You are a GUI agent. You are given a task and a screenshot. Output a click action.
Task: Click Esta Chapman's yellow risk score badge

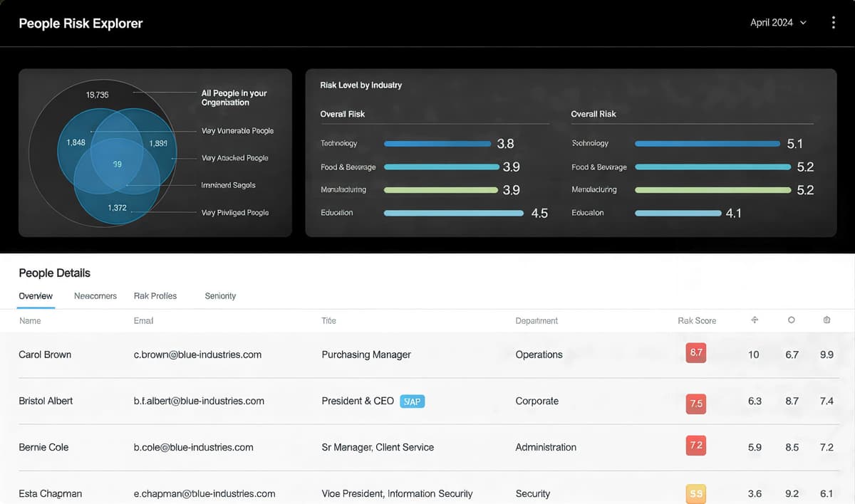click(695, 493)
